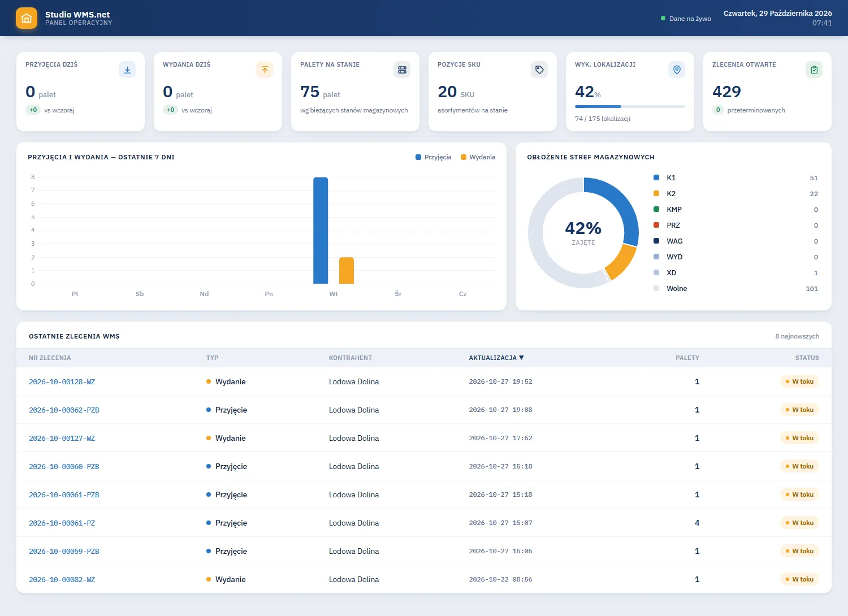This screenshot has height=616, width=848.
Task: Open order 2026-10-00061-PZB
Action: point(64,494)
